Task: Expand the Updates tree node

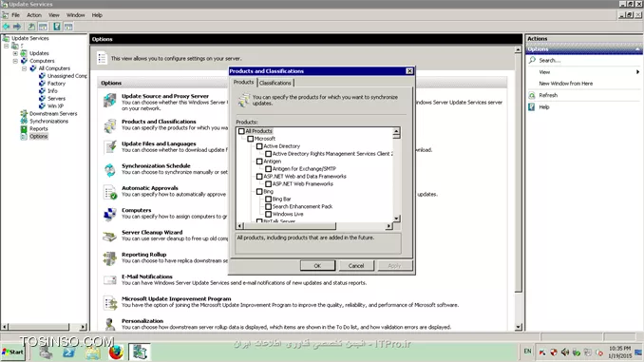Action: [15, 53]
